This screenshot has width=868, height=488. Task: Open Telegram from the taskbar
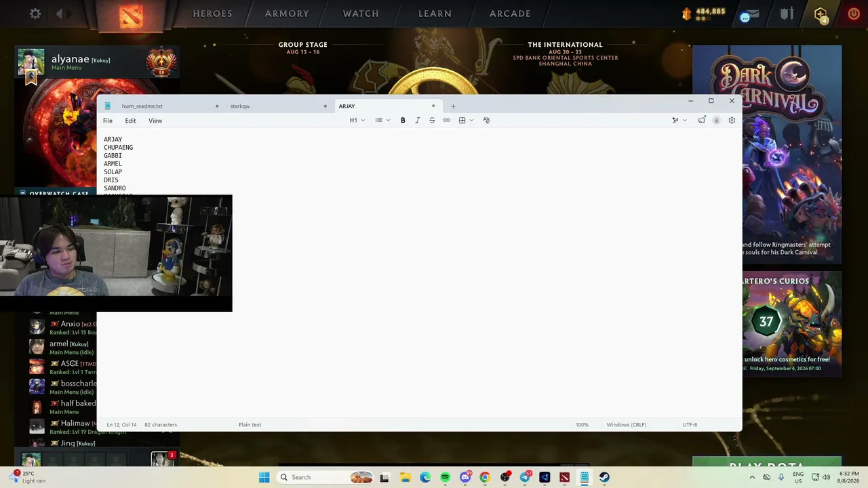[525, 477]
